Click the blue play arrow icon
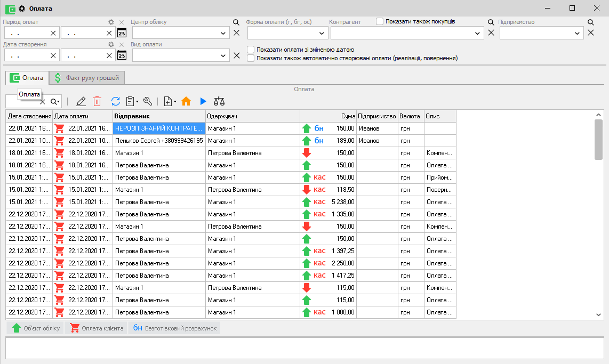 (203, 101)
